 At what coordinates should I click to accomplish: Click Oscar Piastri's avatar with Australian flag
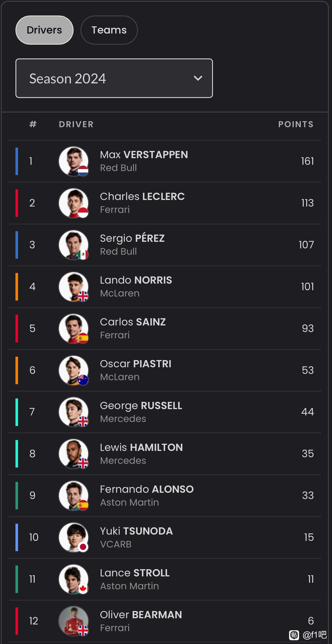74,370
